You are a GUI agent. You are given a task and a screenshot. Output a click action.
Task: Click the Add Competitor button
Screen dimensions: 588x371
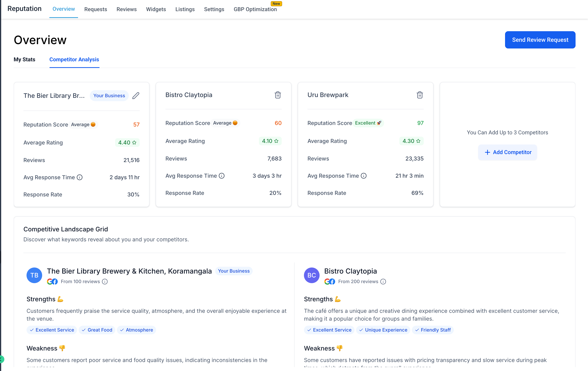507,152
